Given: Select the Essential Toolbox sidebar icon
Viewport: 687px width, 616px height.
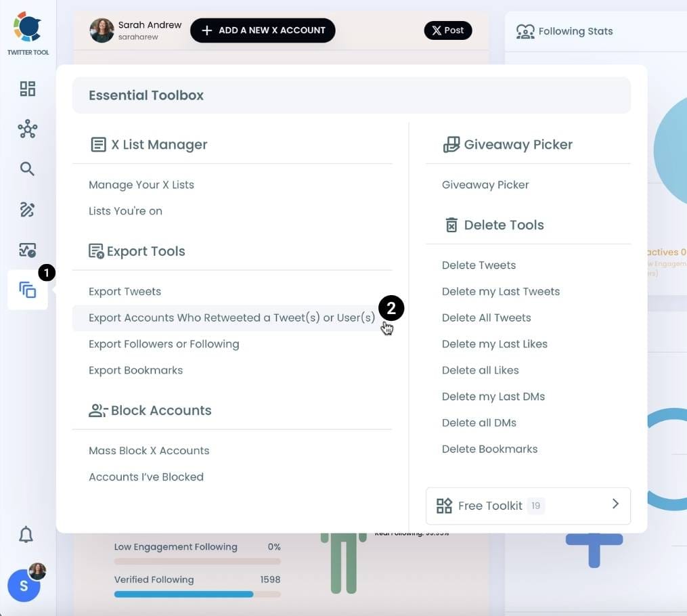Looking at the screenshot, I should (x=27, y=290).
